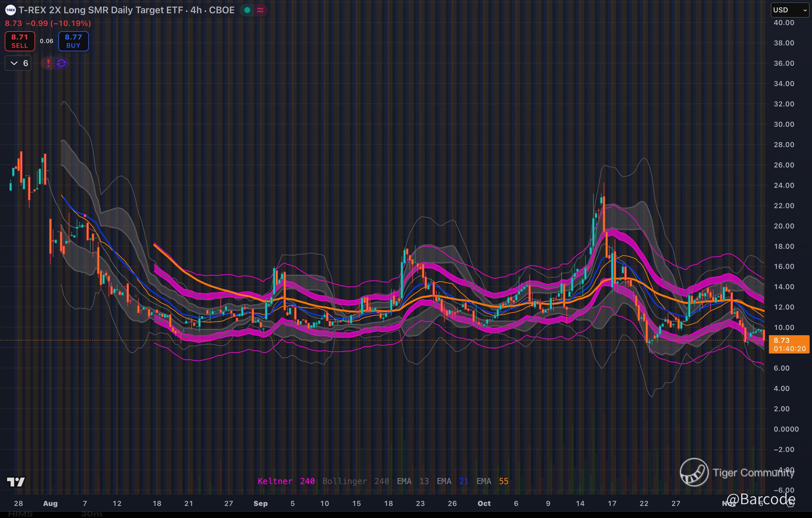The image size is (812, 518).
Task: Click the EMA 21 legend label
Action: 452,481
